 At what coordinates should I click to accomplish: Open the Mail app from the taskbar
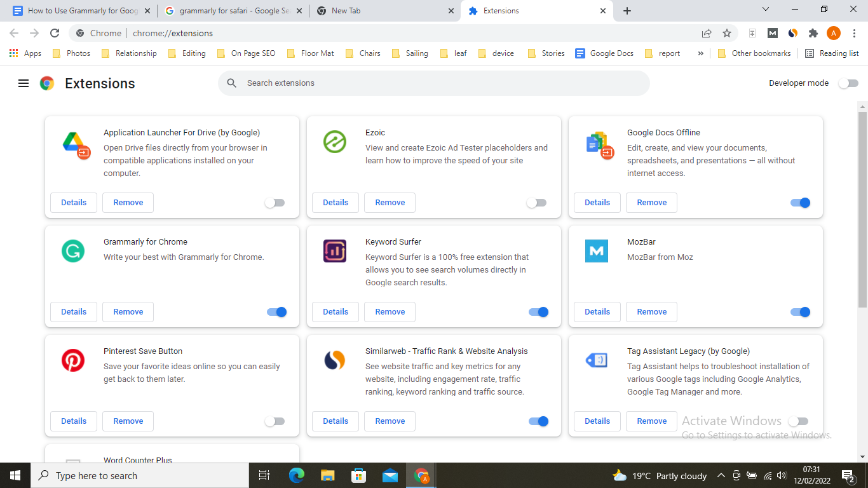[390, 475]
